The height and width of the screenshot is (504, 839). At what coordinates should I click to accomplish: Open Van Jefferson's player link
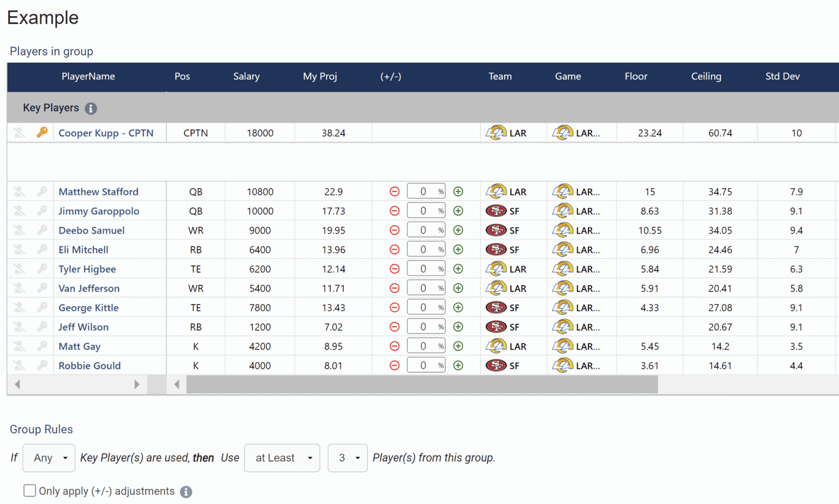88,288
